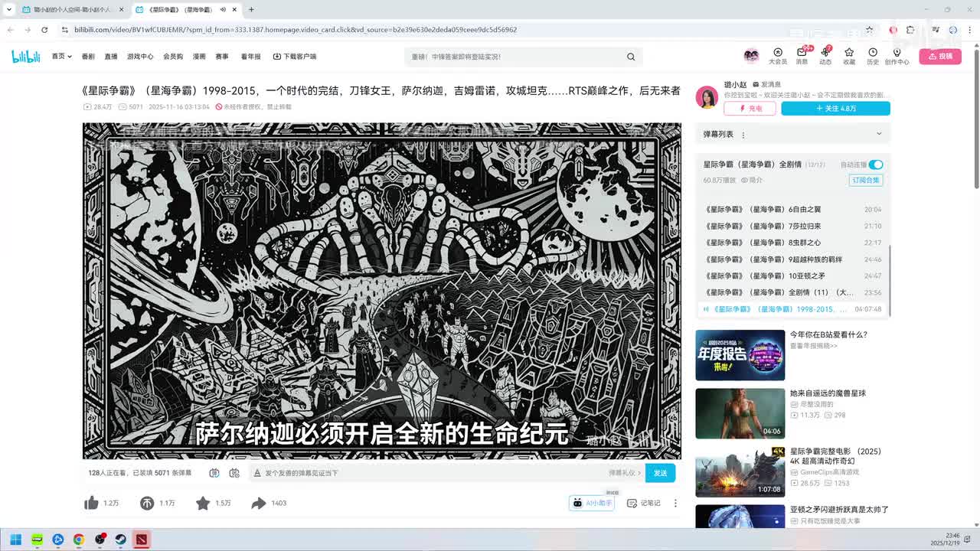Reload the page in the browser
This screenshot has height=551, width=980.
click(44, 30)
